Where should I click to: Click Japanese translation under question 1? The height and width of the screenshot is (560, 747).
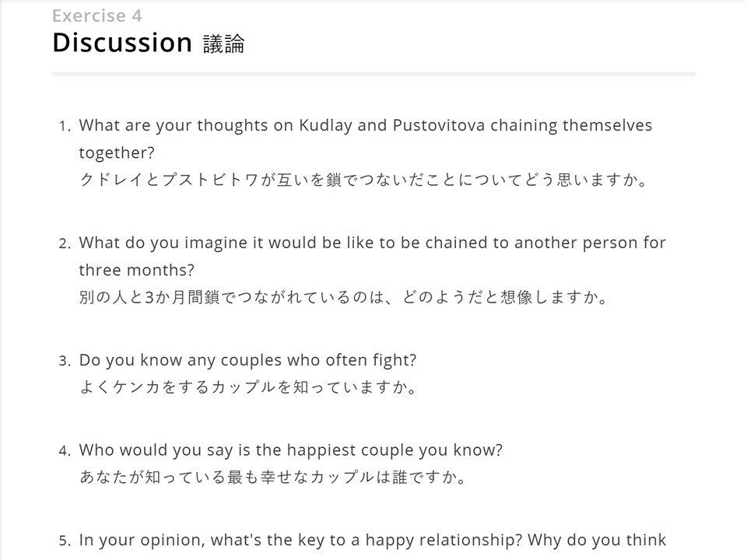point(363,180)
